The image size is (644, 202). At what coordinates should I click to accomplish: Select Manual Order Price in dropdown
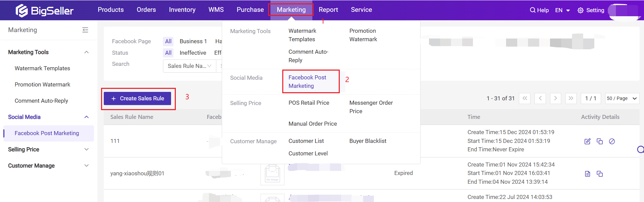[x=313, y=124]
